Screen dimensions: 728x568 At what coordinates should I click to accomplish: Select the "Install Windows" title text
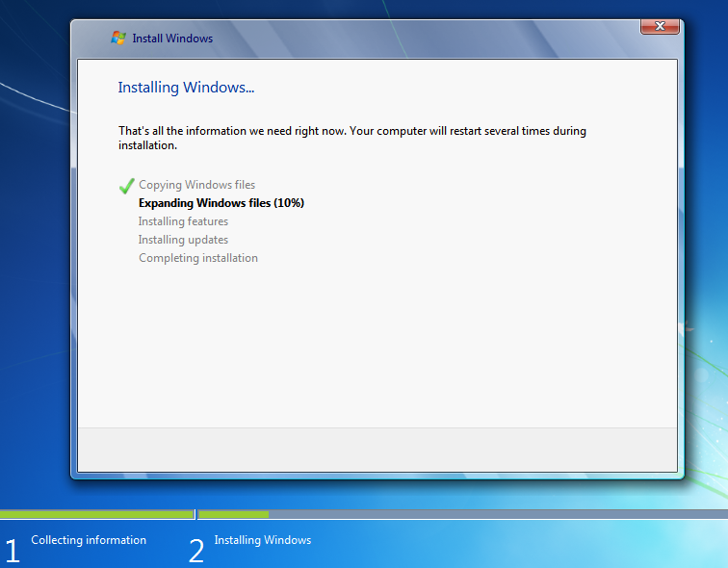click(x=172, y=39)
